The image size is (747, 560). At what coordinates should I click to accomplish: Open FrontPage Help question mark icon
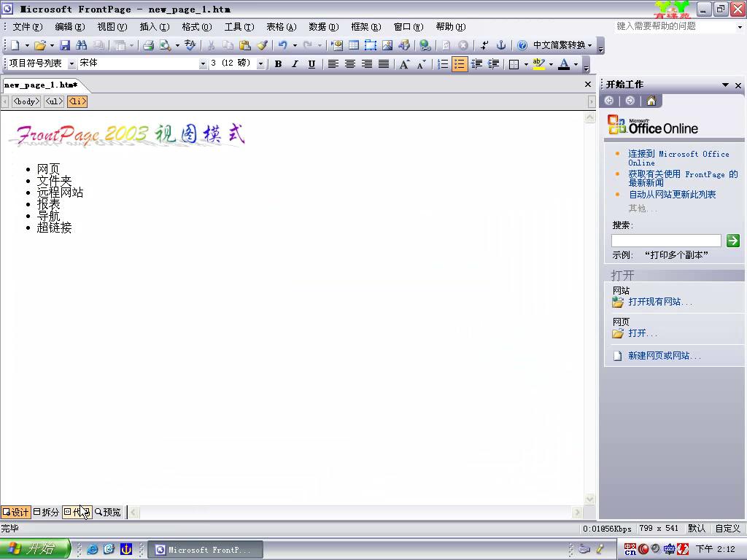(x=522, y=45)
